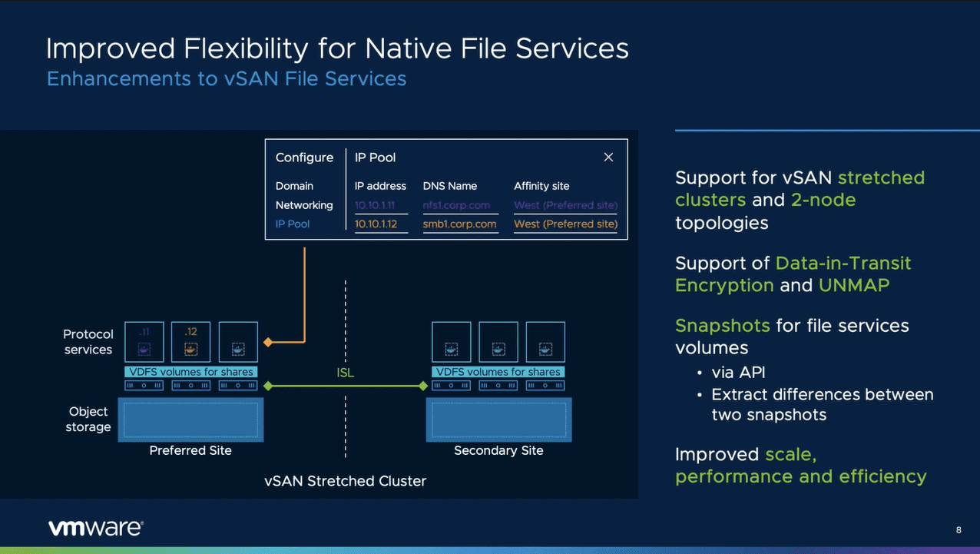Select the Networking configure step
980x554 pixels.
pyautogui.click(x=304, y=205)
